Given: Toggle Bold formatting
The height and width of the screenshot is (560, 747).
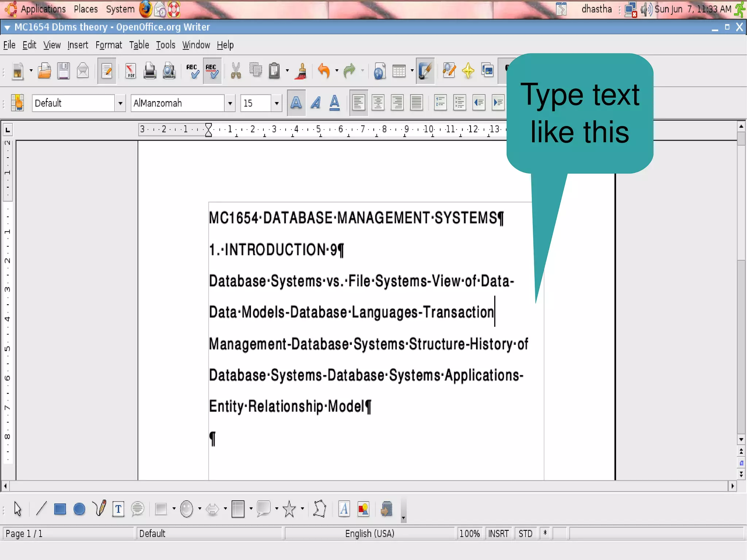Looking at the screenshot, I should tap(296, 103).
